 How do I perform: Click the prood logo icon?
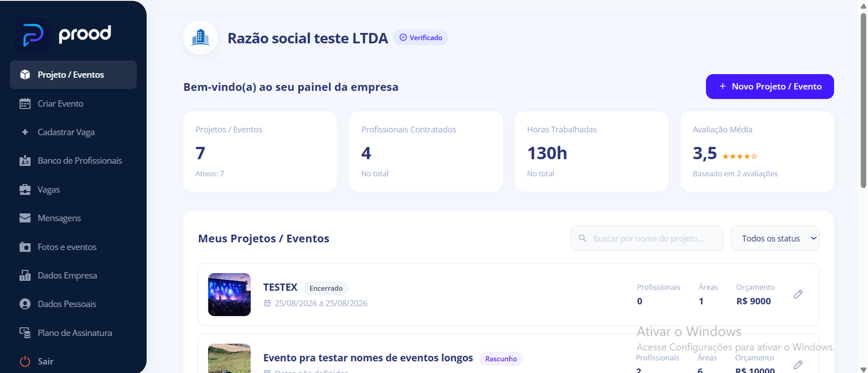coord(33,35)
